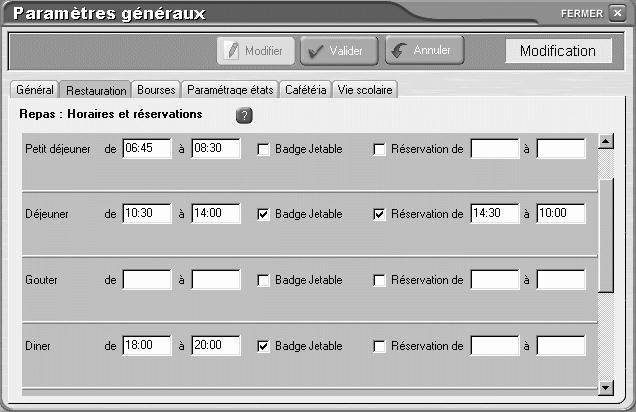Uncheck Réservation de for Déjeuner
Viewport: 636px width, 412px height.
(379, 214)
